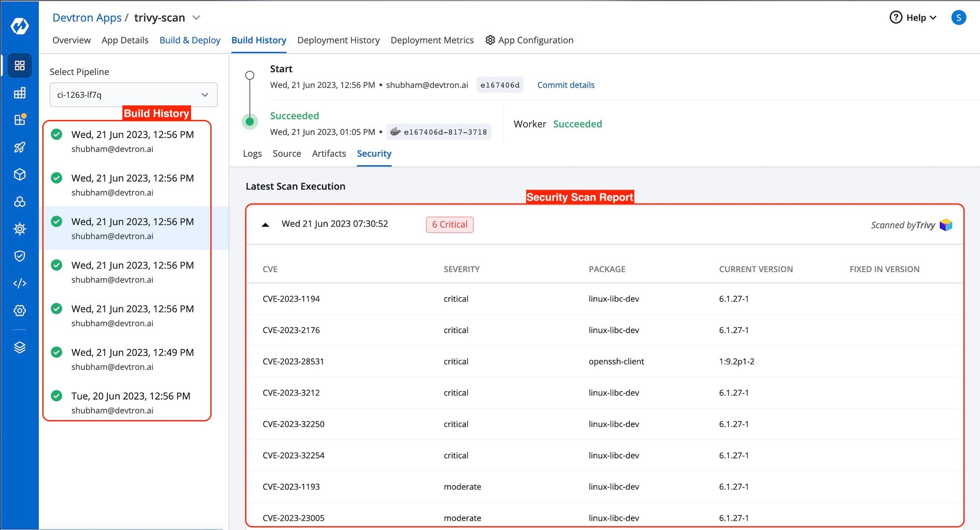Click the Help question mark icon

(896, 18)
